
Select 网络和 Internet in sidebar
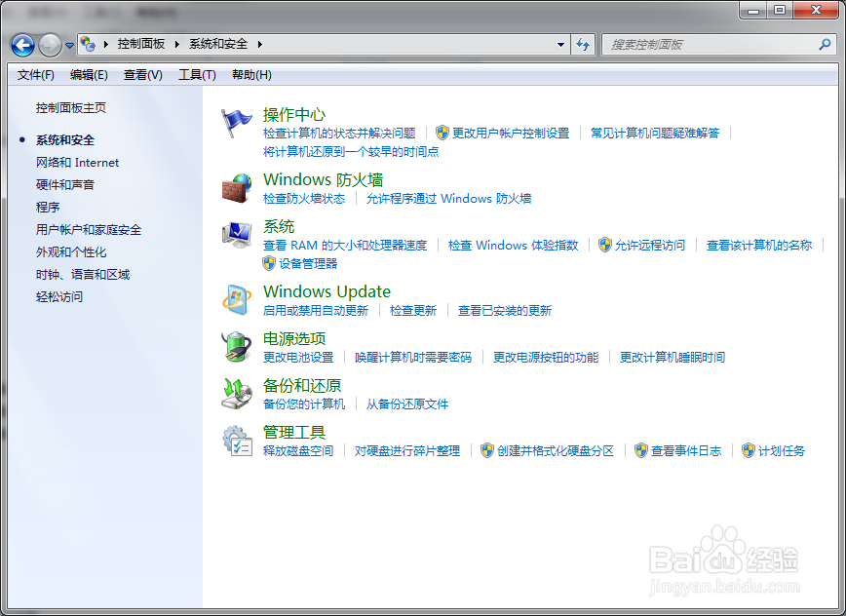(77, 163)
